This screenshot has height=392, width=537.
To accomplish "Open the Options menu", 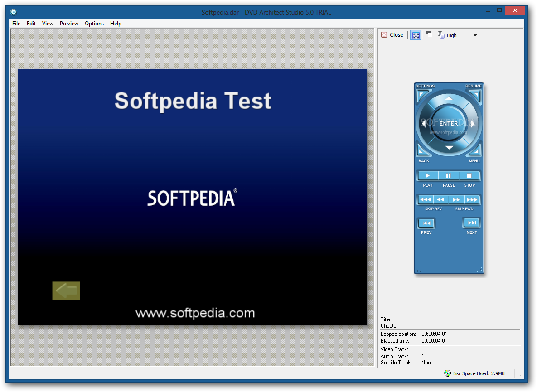I will point(94,24).
